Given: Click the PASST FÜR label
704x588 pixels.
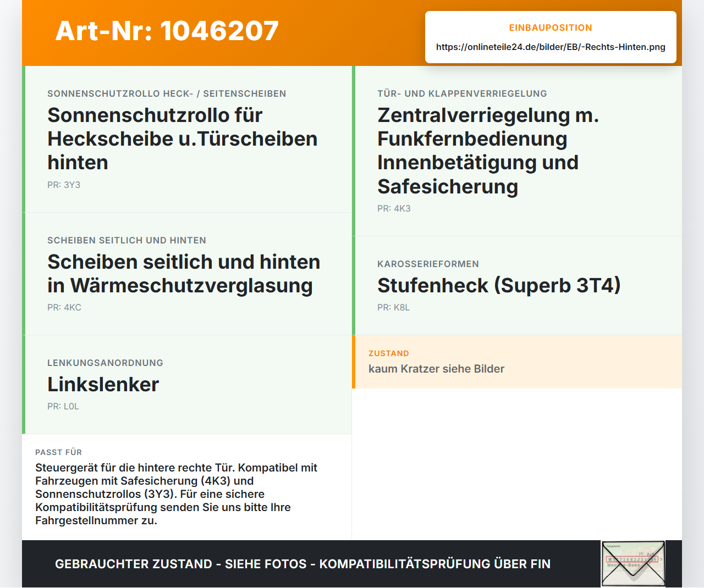Looking at the screenshot, I should point(58,453).
